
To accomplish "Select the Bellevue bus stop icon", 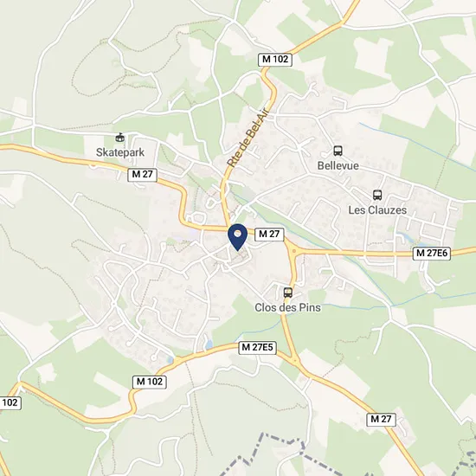I will tap(338, 151).
